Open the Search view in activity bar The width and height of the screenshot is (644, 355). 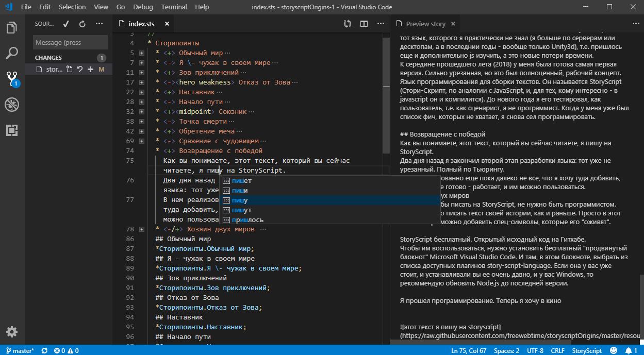point(12,53)
